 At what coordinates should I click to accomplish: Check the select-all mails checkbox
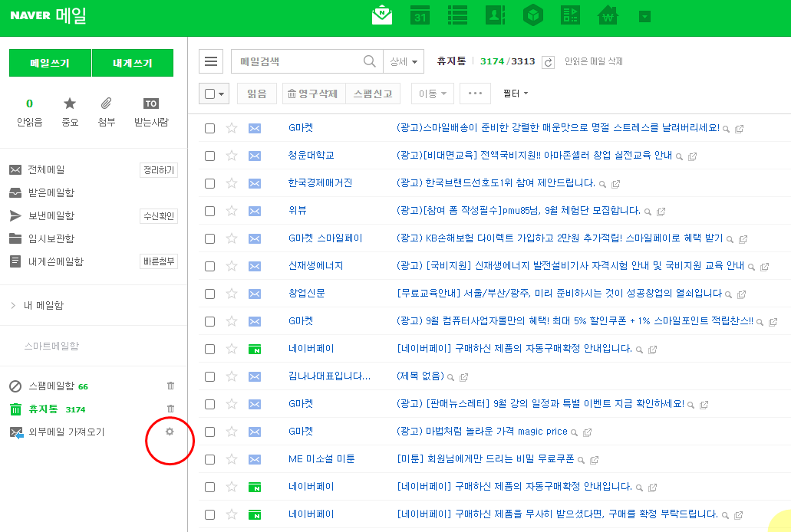(210, 94)
